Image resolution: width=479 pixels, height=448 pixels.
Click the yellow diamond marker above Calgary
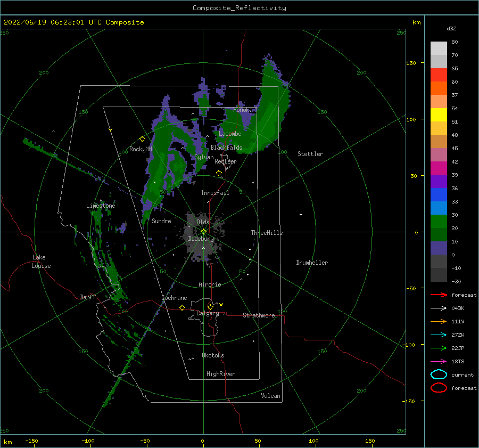[210, 307]
